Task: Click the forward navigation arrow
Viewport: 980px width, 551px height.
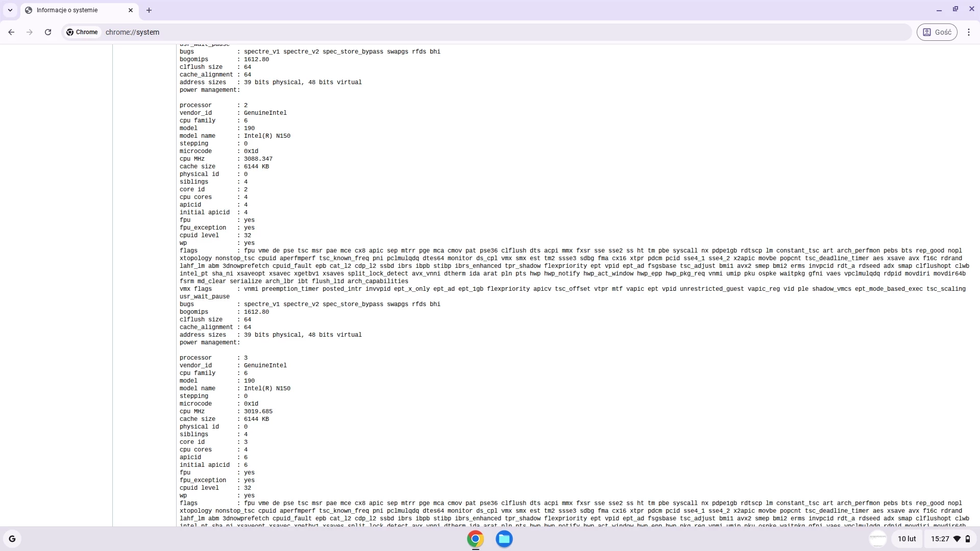Action: (30, 32)
